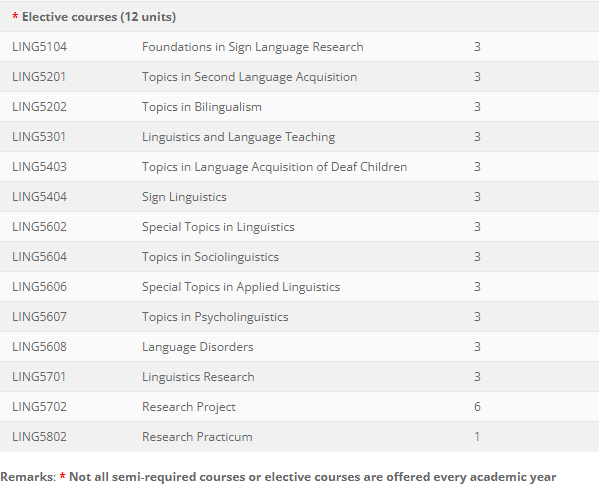Select Topics in Sociolinguistics

(x=210, y=257)
